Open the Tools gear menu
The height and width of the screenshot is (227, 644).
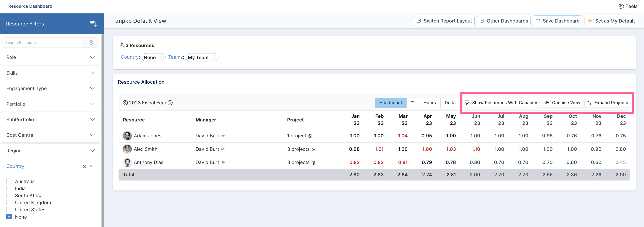628,6
